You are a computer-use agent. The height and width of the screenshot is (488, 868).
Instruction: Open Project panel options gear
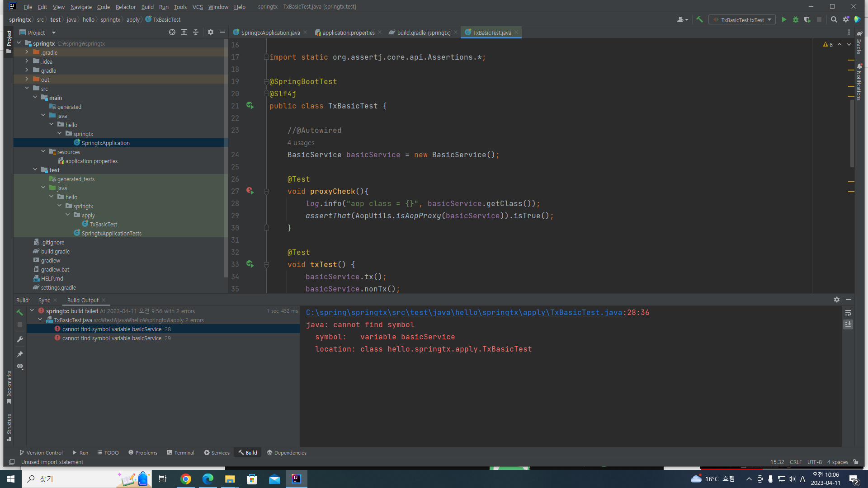click(x=211, y=32)
